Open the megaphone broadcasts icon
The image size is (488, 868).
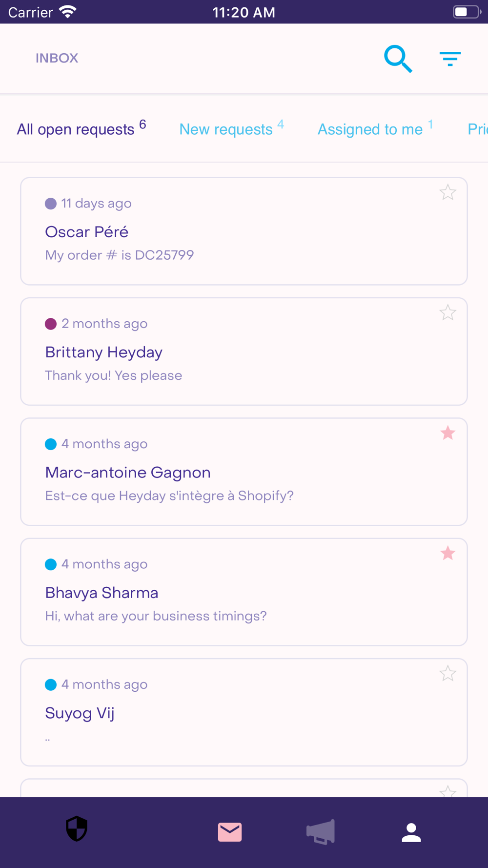pos(321,832)
